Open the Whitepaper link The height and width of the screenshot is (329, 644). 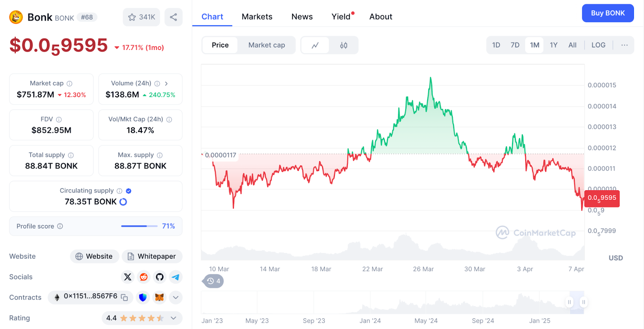(x=152, y=256)
